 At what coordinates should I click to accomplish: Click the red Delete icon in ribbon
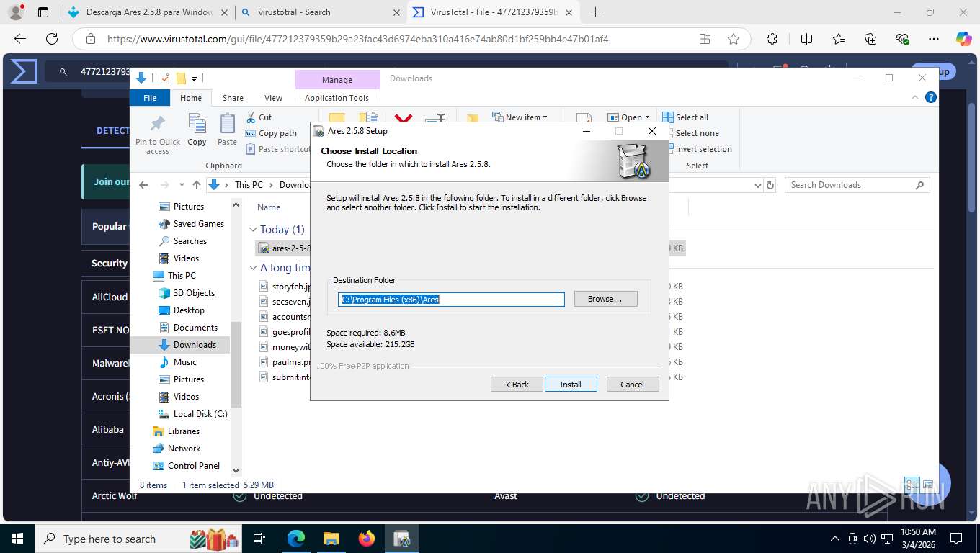[x=404, y=119]
